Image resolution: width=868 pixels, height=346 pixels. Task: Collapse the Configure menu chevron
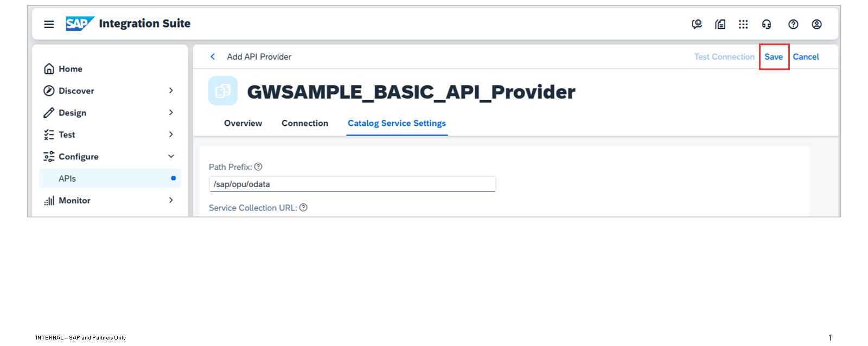[x=171, y=156]
